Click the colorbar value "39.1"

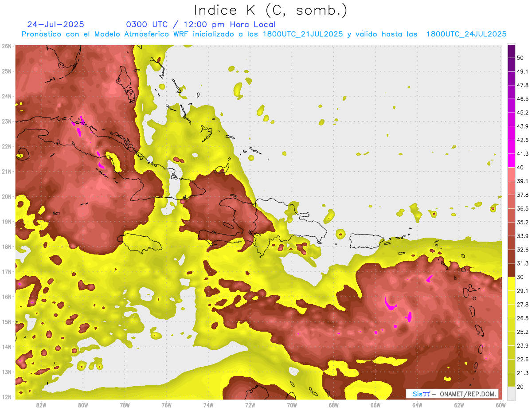pos(523,181)
